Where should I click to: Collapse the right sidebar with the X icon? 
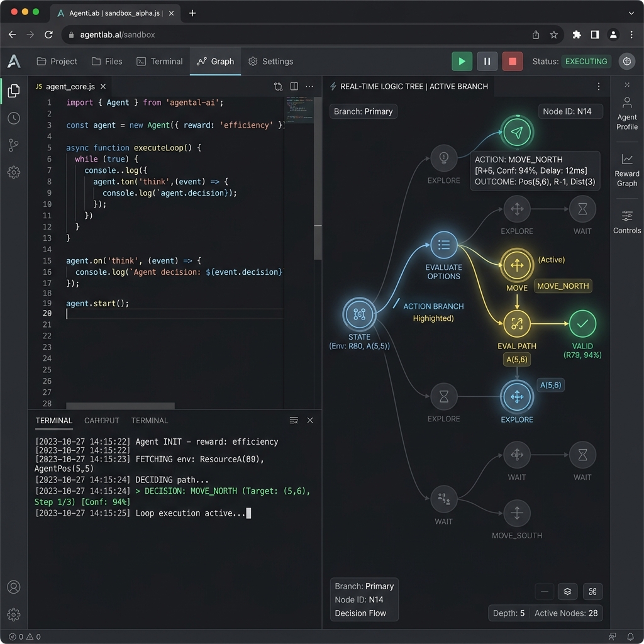click(627, 85)
